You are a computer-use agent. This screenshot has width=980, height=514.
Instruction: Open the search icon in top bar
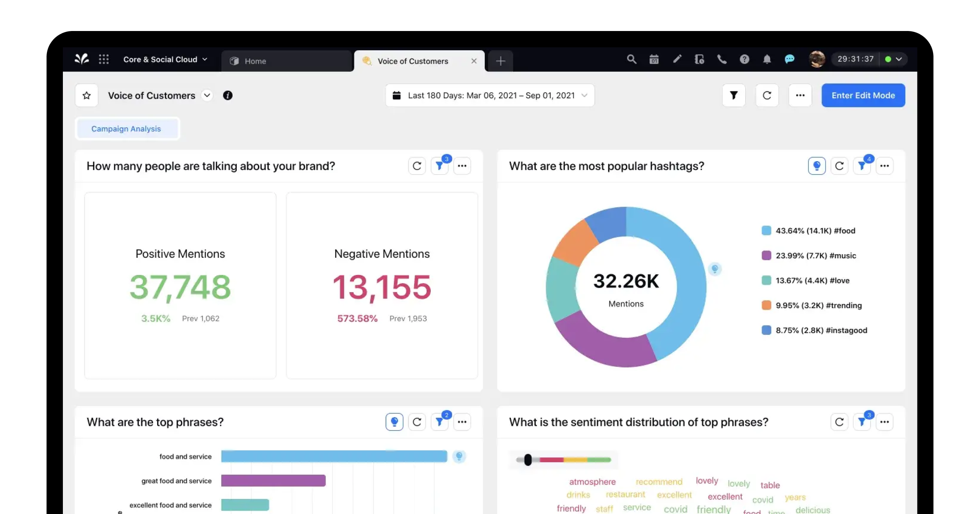pos(631,60)
